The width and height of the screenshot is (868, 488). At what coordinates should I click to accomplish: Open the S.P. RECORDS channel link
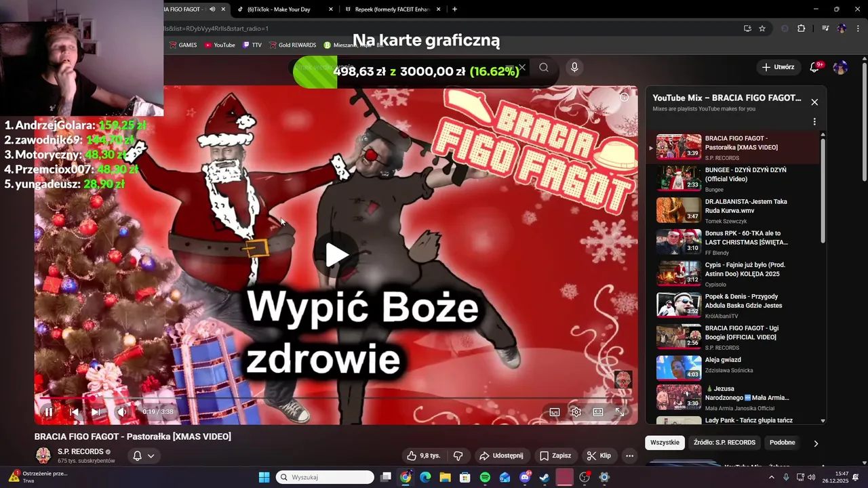click(81, 451)
